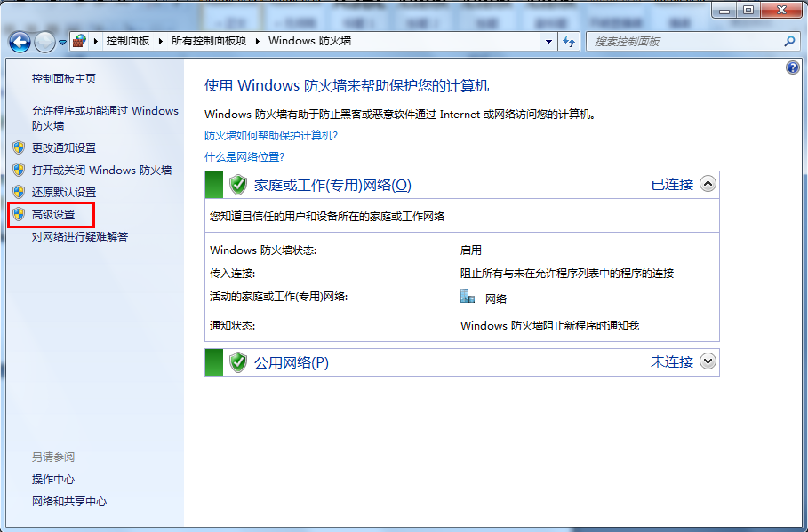Expand the address bar history dropdown
This screenshot has height=532, width=808.
[x=548, y=42]
